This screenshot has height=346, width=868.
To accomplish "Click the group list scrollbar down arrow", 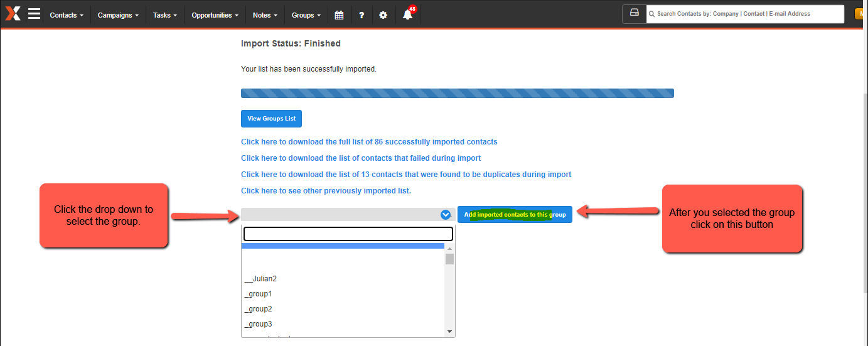I will [x=449, y=332].
